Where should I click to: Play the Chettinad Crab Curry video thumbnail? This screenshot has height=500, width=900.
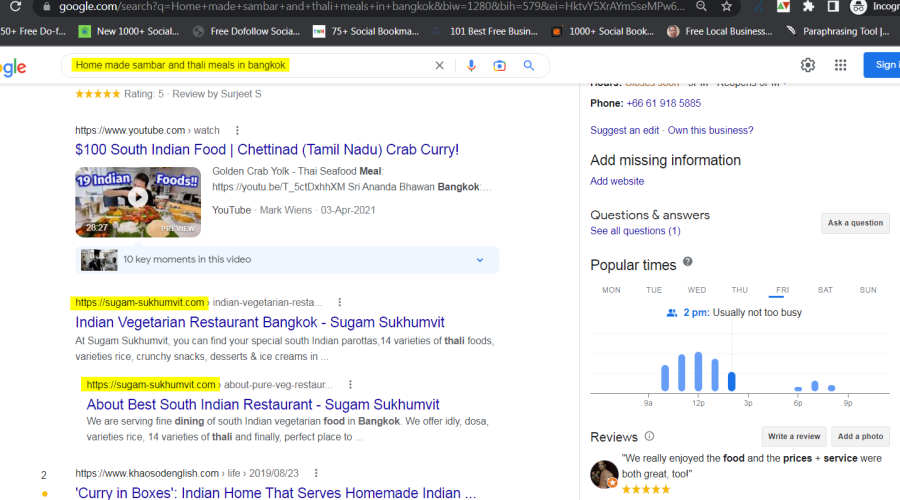click(x=138, y=201)
